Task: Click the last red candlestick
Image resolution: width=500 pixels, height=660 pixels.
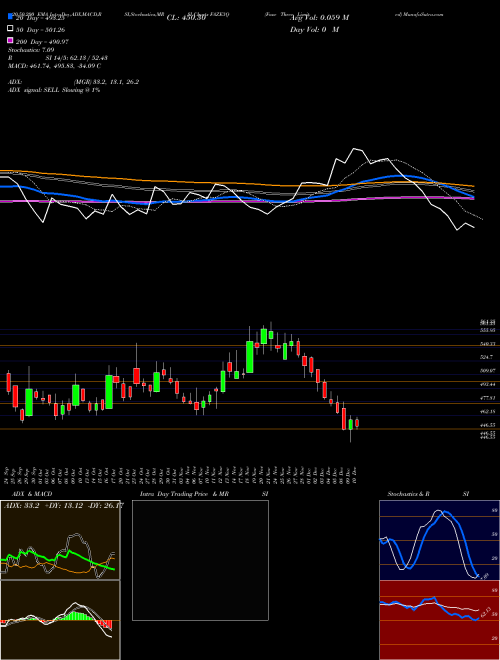Action: (357, 423)
